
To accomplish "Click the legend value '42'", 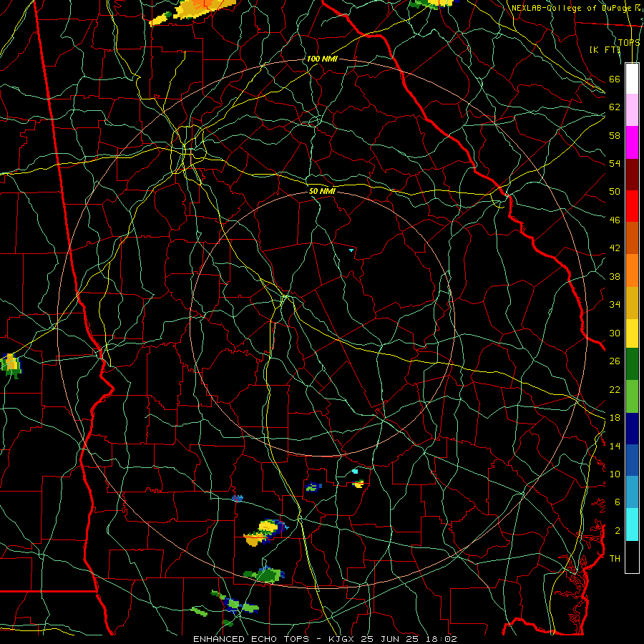I will tap(615, 248).
